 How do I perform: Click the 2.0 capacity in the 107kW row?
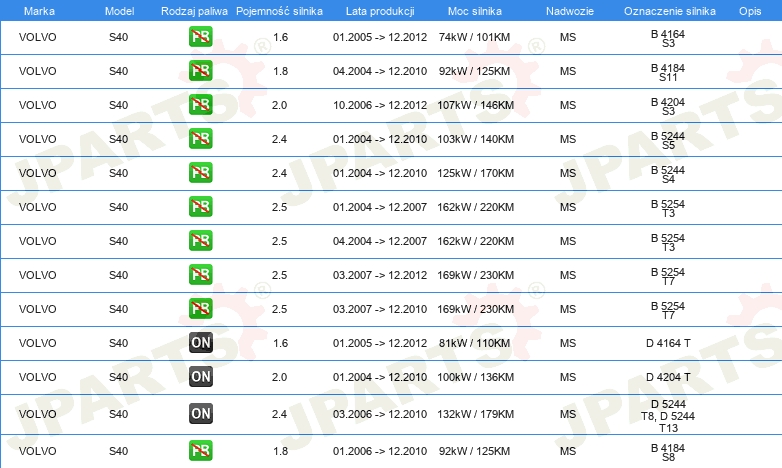[x=279, y=105]
